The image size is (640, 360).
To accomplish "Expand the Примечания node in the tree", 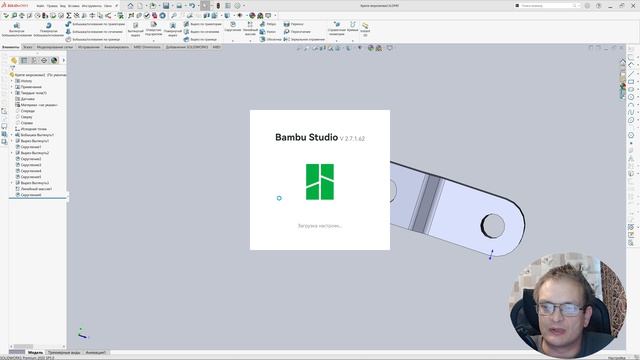I will tap(12, 87).
